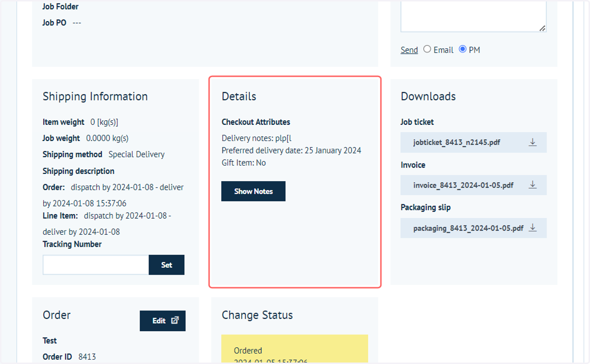The width and height of the screenshot is (590, 364).
Task: Click the 'Gift Item: No' text
Action: point(244,163)
